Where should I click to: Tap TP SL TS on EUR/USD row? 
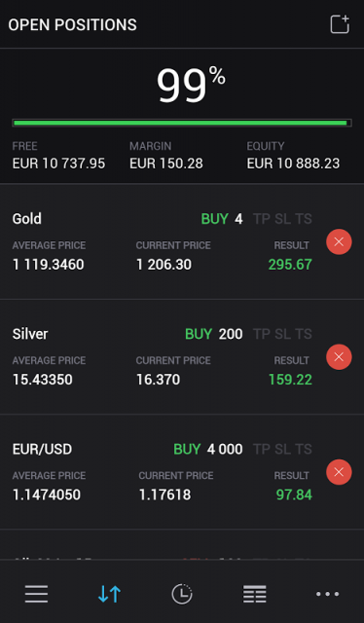282,450
